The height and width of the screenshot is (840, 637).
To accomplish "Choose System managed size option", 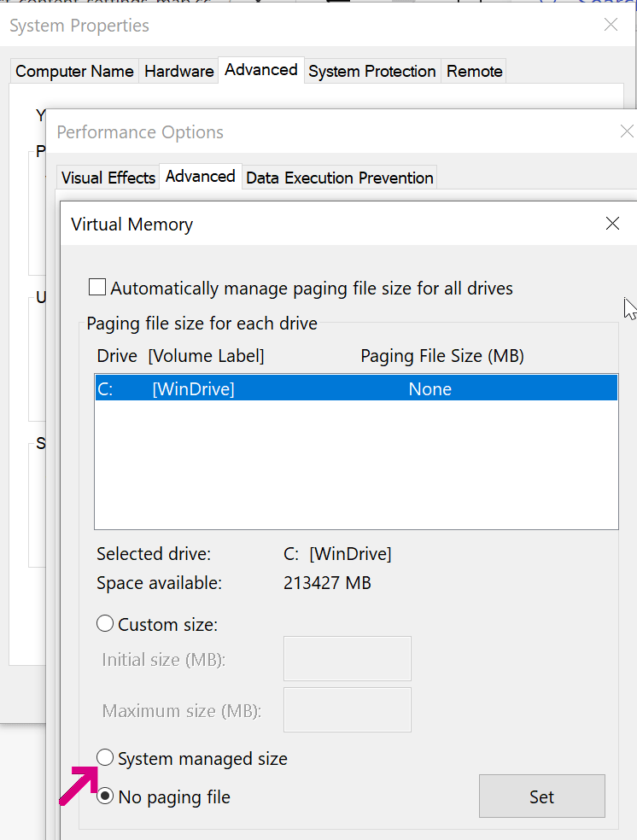I will [105, 757].
